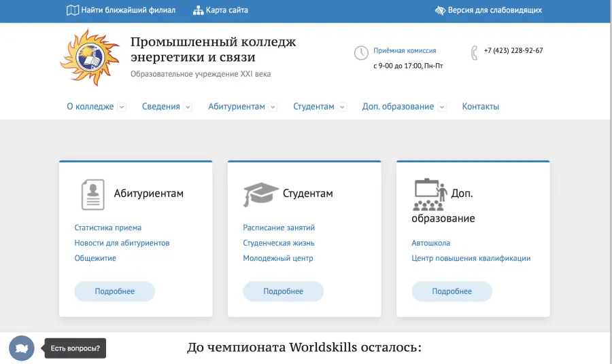
Task: Open the chat bubble widget icon
Action: 22,348
